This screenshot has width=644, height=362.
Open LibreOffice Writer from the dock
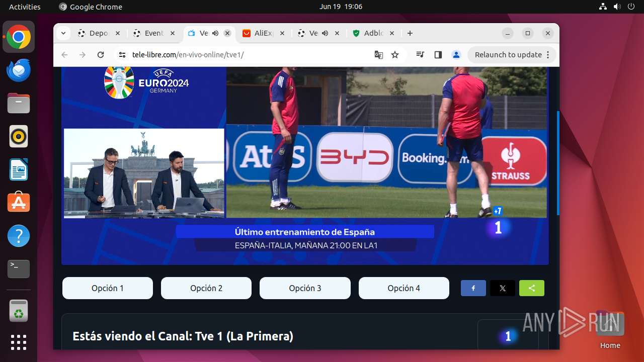tap(19, 169)
